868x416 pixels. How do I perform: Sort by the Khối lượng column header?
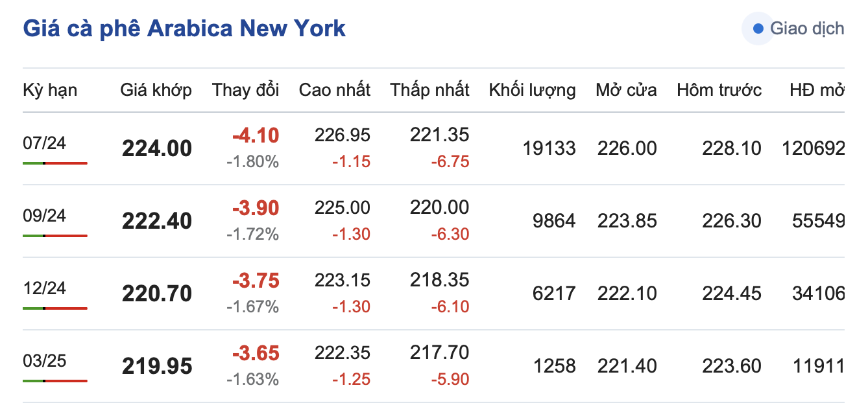point(532,90)
